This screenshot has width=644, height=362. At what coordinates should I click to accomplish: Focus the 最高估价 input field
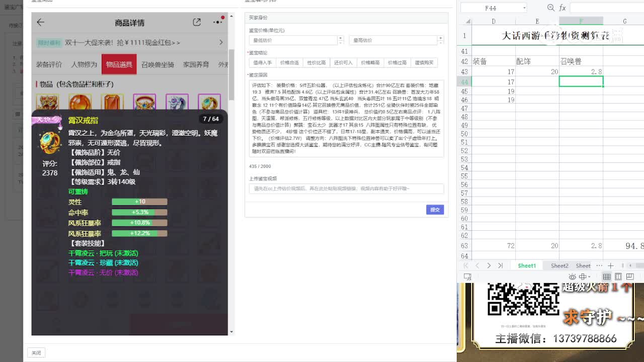click(x=393, y=40)
